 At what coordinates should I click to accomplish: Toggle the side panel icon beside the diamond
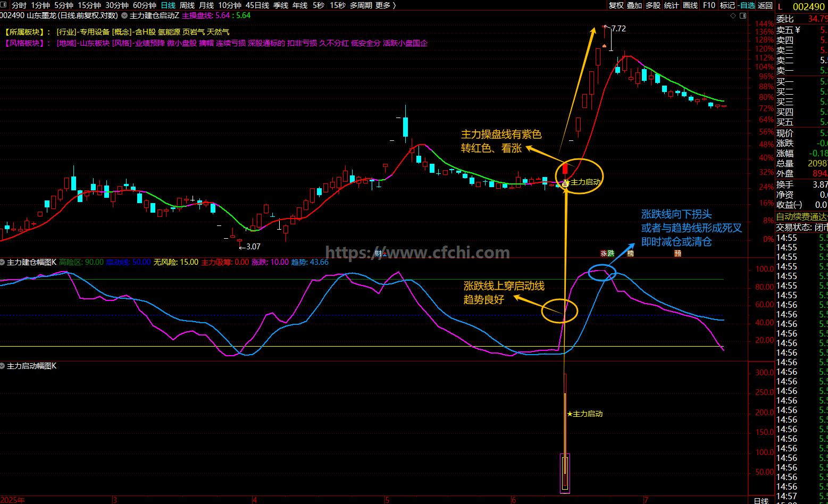pos(743,16)
